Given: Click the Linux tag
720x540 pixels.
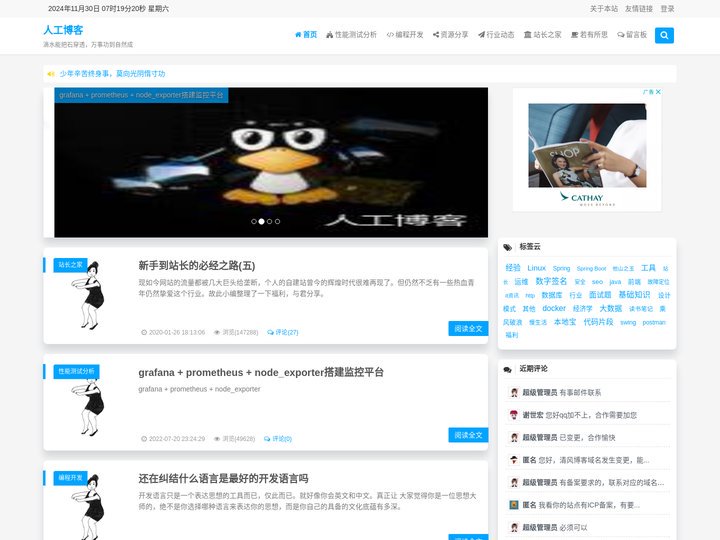Looking at the screenshot, I should (x=536, y=268).
